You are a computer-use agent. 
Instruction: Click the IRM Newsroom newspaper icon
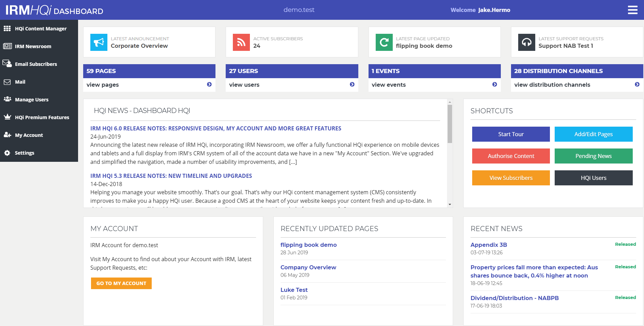tap(7, 46)
